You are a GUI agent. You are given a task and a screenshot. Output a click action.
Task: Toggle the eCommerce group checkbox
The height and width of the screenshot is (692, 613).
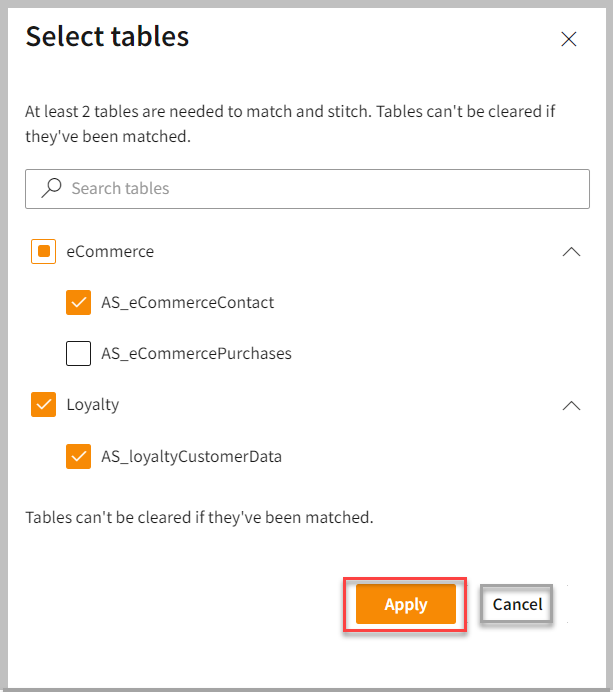click(x=44, y=252)
